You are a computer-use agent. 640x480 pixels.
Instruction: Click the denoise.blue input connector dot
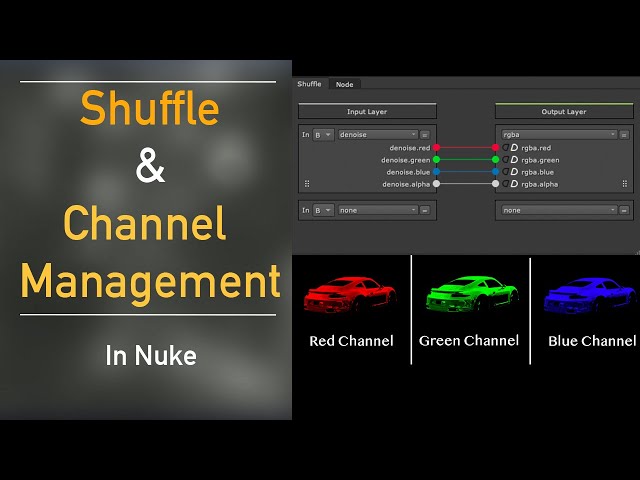coord(436,171)
